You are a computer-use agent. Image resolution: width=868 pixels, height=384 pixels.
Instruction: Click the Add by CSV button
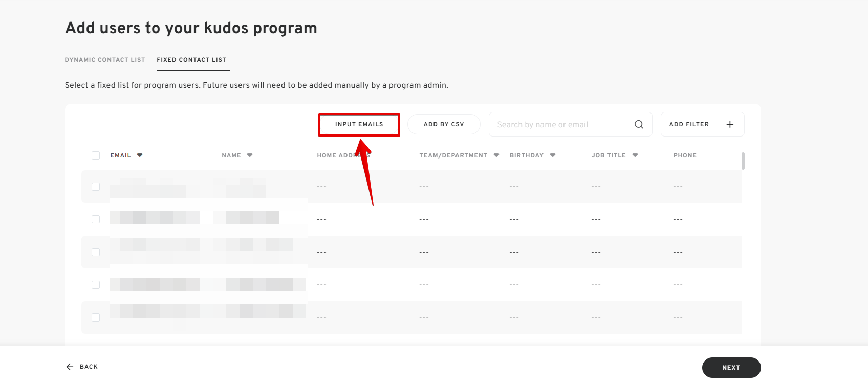444,124
